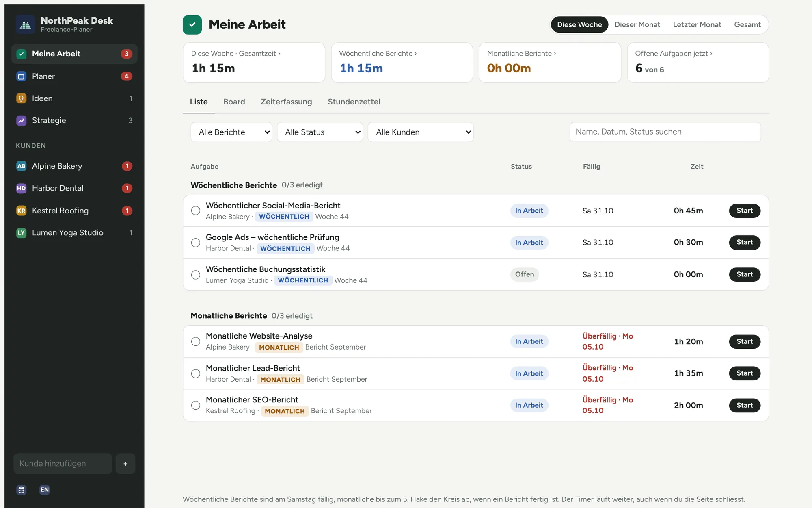Click the red badge 4 on Planer
Image resolution: width=812 pixels, height=508 pixels.
[x=127, y=76]
